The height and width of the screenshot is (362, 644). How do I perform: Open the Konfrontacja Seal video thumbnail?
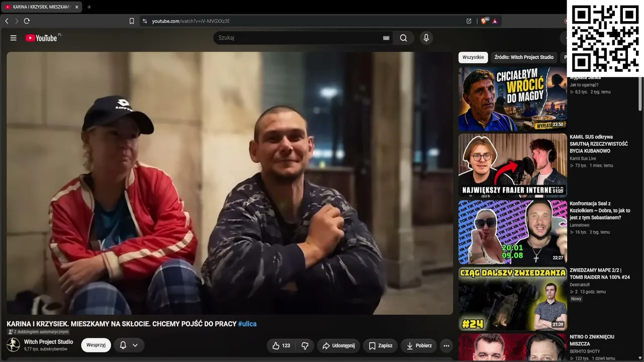click(512, 232)
